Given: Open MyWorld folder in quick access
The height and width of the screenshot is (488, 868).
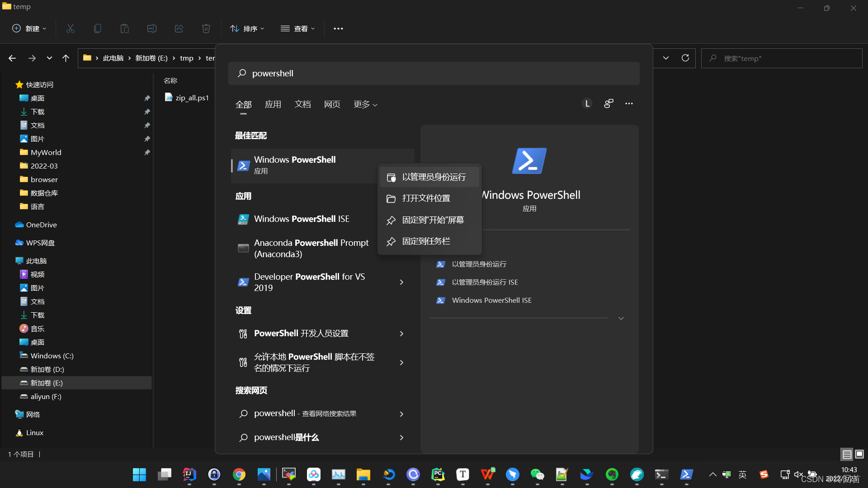Looking at the screenshot, I should (46, 152).
